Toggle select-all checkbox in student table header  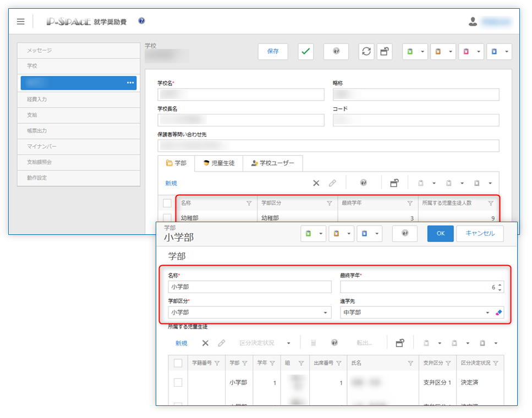(178, 363)
